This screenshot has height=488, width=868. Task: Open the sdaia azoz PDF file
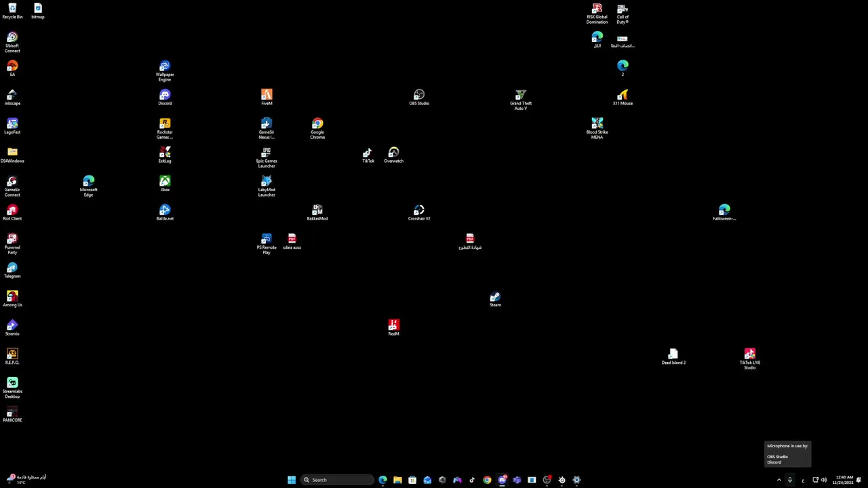(292, 241)
